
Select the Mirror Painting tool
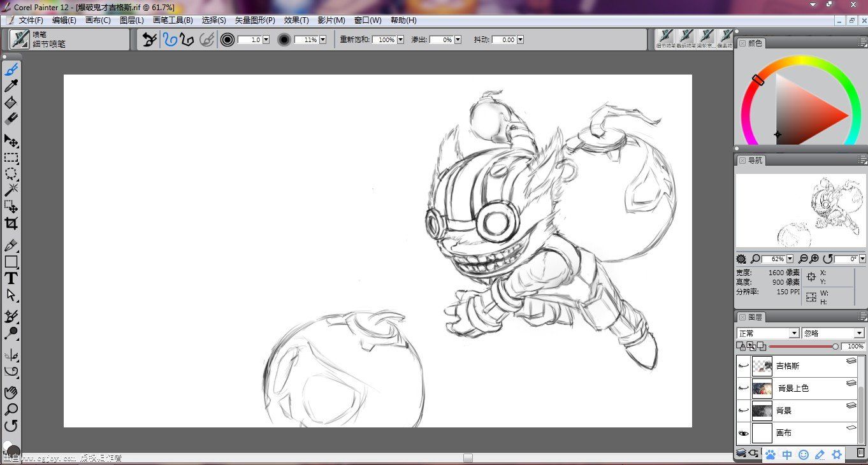click(x=11, y=355)
